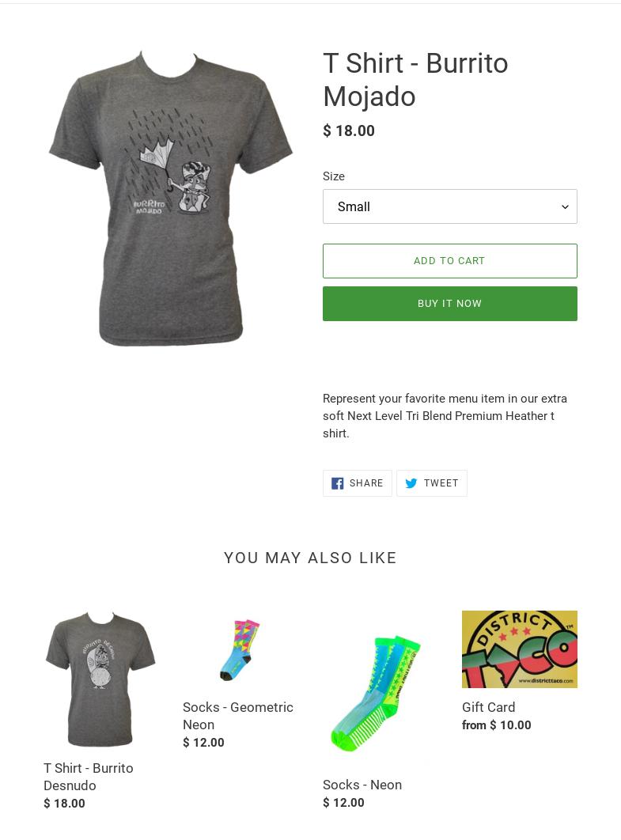Open the Burrito Desnudo shirt thumbnail
The image size is (621, 840).
100,679
